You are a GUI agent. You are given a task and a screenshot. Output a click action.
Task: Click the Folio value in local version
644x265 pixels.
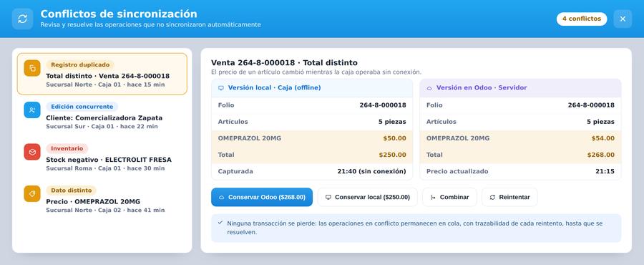pyautogui.click(x=383, y=105)
